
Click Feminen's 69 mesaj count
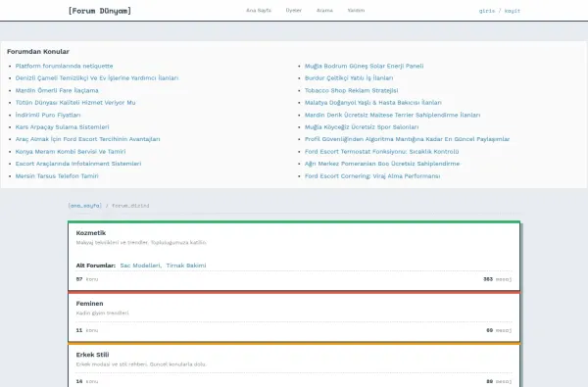coord(499,330)
